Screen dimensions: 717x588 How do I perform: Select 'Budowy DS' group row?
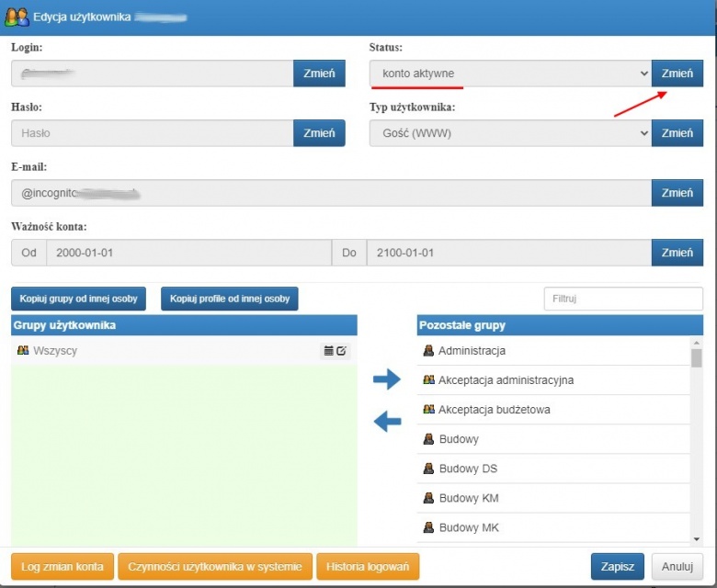553,469
